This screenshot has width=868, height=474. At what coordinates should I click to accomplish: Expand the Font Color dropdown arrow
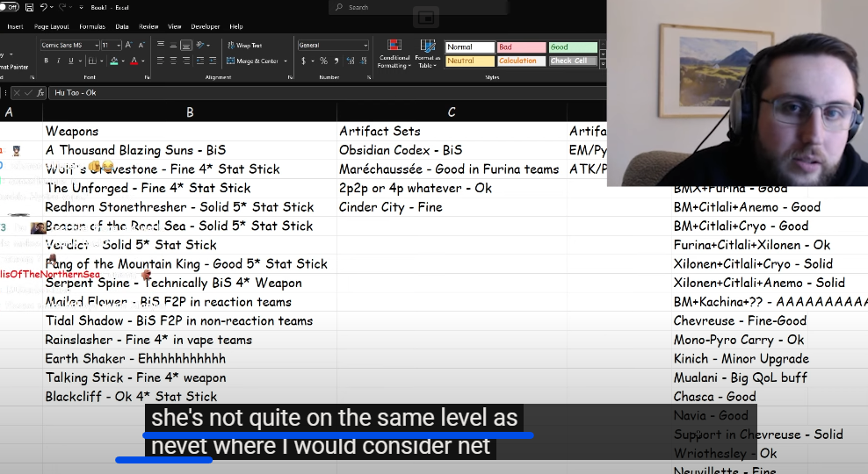(143, 61)
